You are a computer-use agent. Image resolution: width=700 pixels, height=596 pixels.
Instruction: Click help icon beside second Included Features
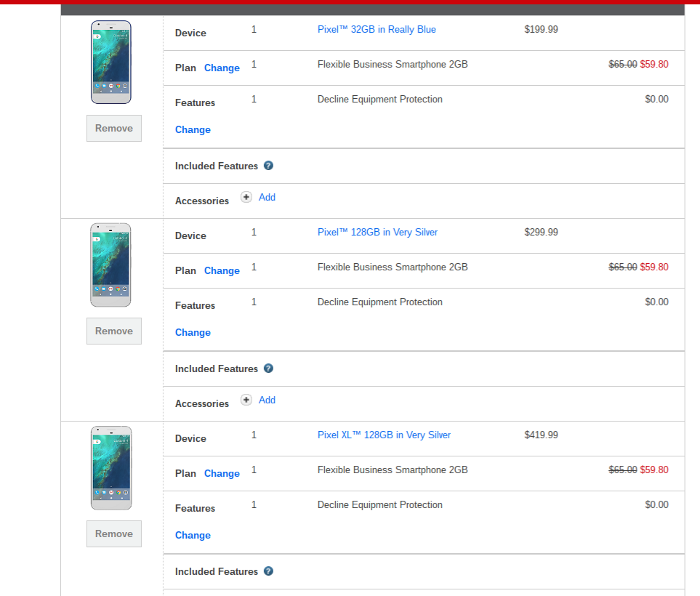268,369
